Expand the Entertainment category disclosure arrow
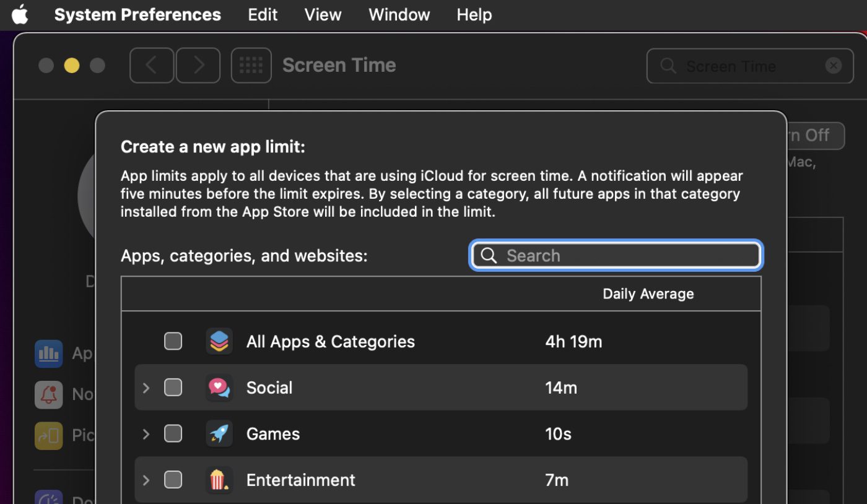The width and height of the screenshot is (867, 504). 146,480
